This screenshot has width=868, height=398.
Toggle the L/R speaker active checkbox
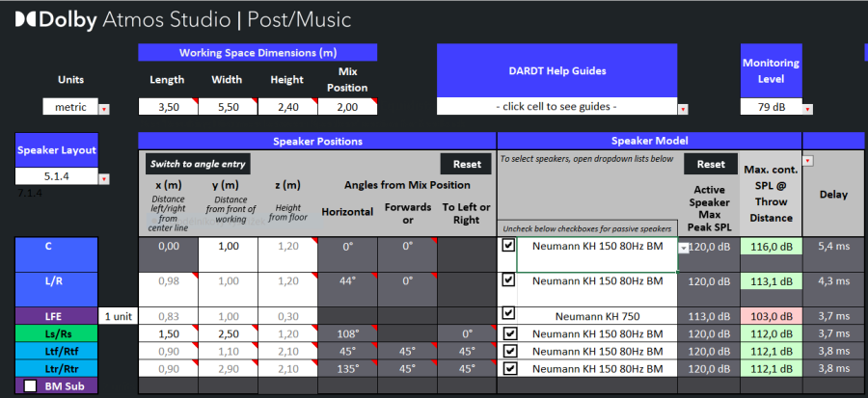click(508, 280)
